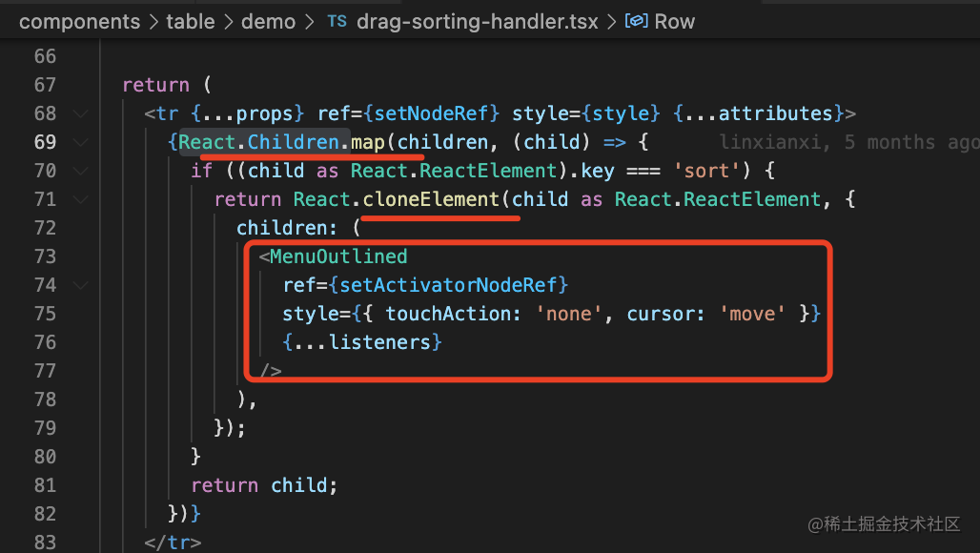This screenshot has width=980, height=553.
Task: Click line number 73 in gutter
Action: coord(45,256)
